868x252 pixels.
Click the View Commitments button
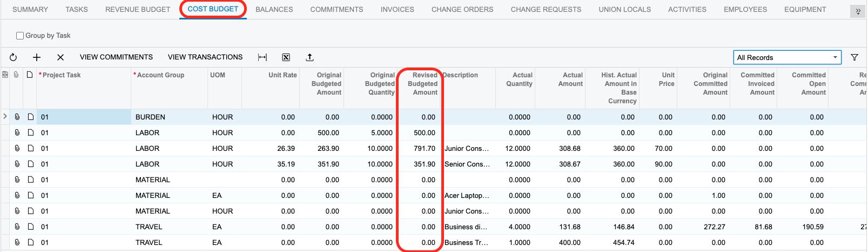click(116, 57)
